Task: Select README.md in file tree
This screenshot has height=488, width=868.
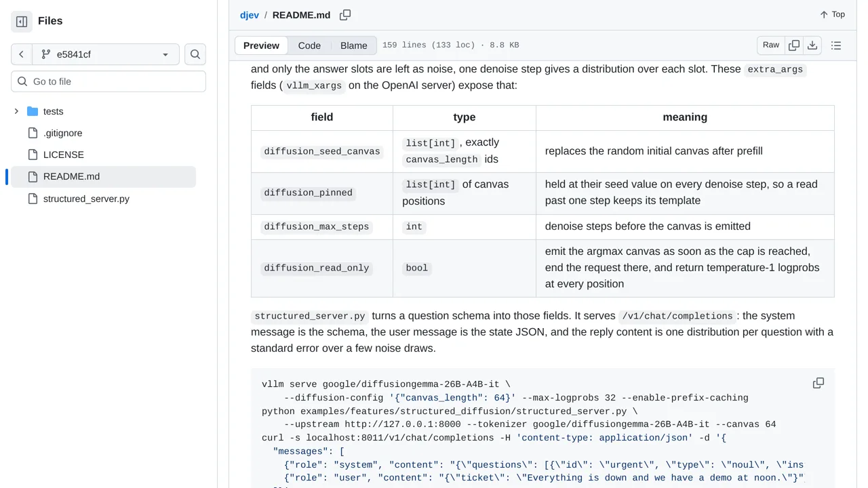Action: pyautogui.click(x=103, y=176)
